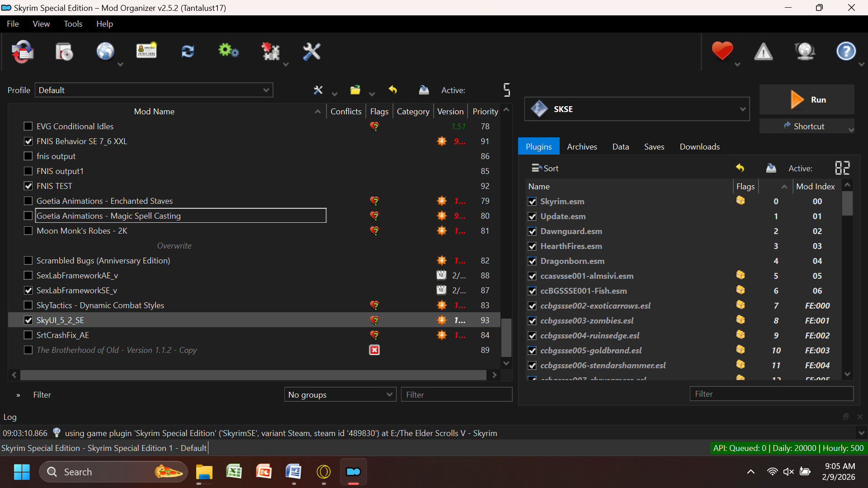Expand the Filter side panel chevron

click(x=18, y=395)
